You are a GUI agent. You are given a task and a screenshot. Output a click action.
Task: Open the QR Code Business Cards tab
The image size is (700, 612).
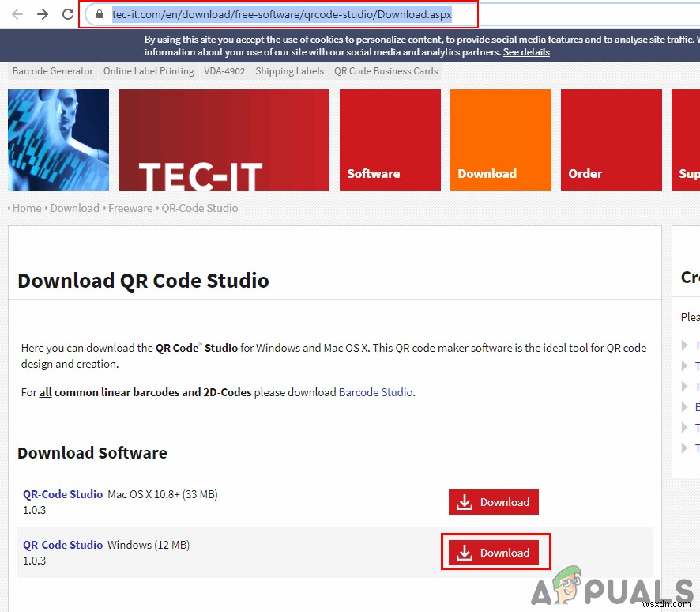pyautogui.click(x=386, y=71)
